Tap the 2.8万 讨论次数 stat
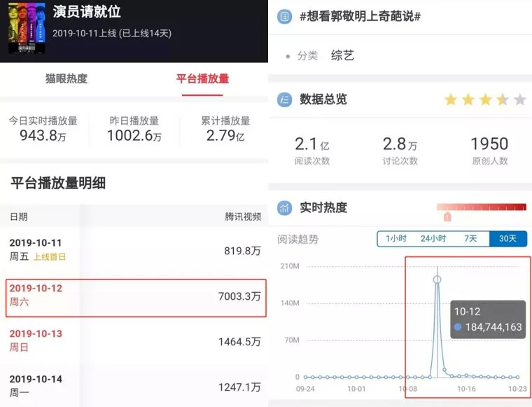Image resolution: width=532 pixels, height=407 pixels. pos(400,151)
